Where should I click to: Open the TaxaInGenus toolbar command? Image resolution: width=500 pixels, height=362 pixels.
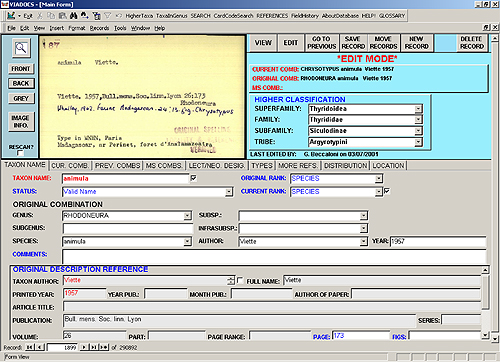(x=172, y=16)
